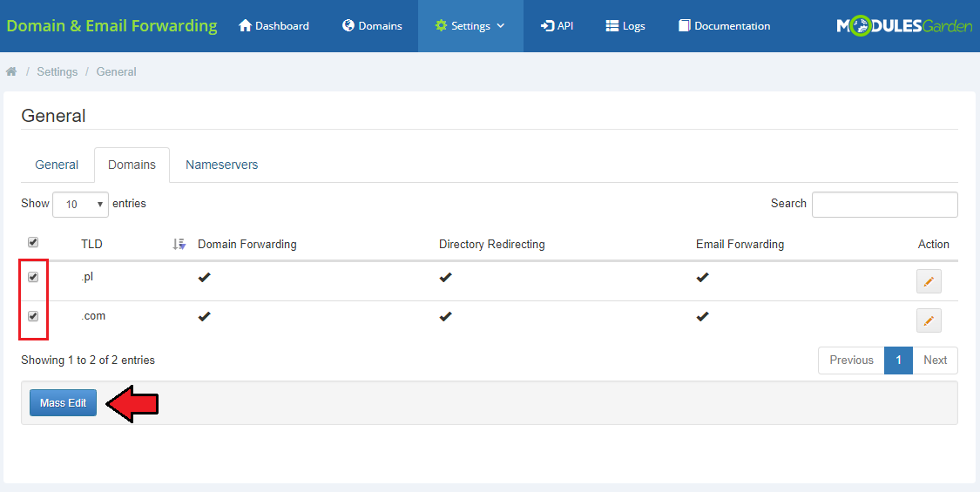The width and height of the screenshot is (980, 492).
Task: Click the Directory Redirecting column header
Action: tap(492, 245)
